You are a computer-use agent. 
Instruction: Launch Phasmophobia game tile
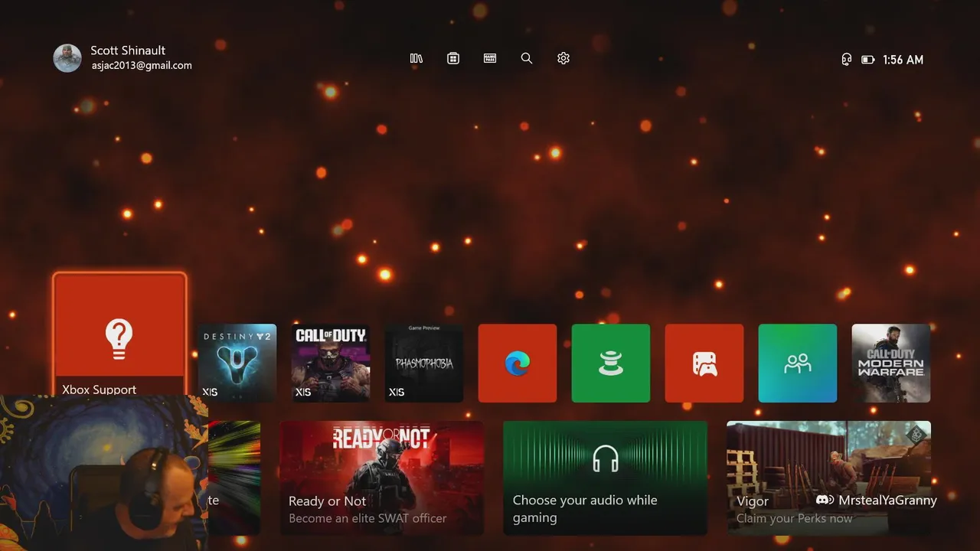[424, 363]
